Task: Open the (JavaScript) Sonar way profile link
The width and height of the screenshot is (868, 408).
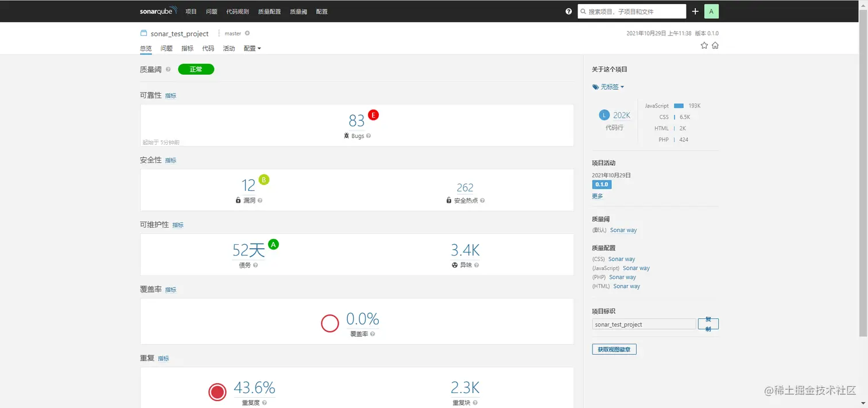Action: tap(636, 268)
